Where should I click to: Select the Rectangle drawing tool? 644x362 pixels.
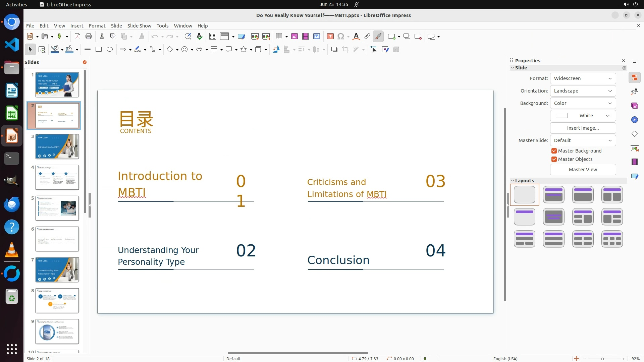(99, 50)
